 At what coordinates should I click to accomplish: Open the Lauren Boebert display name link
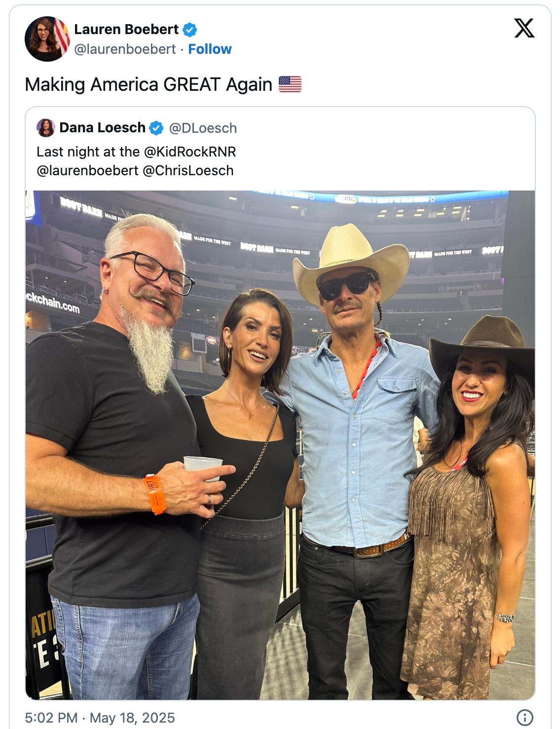(x=126, y=30)
